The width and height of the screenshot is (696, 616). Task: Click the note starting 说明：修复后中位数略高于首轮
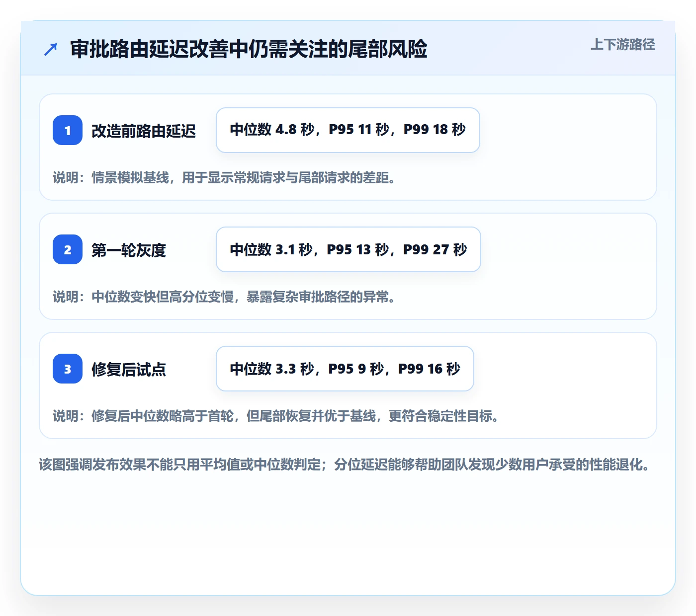click(x=276, y=416)
